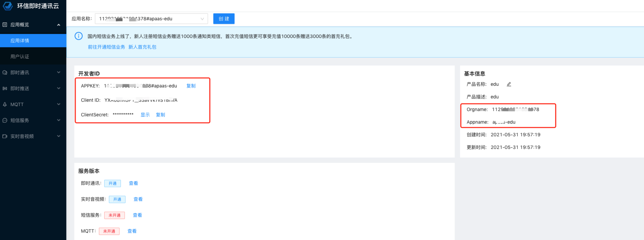The width and height of the screenshot is (644, 240).
Task: Click the Orgname value
Action: [x=516, y=109]
